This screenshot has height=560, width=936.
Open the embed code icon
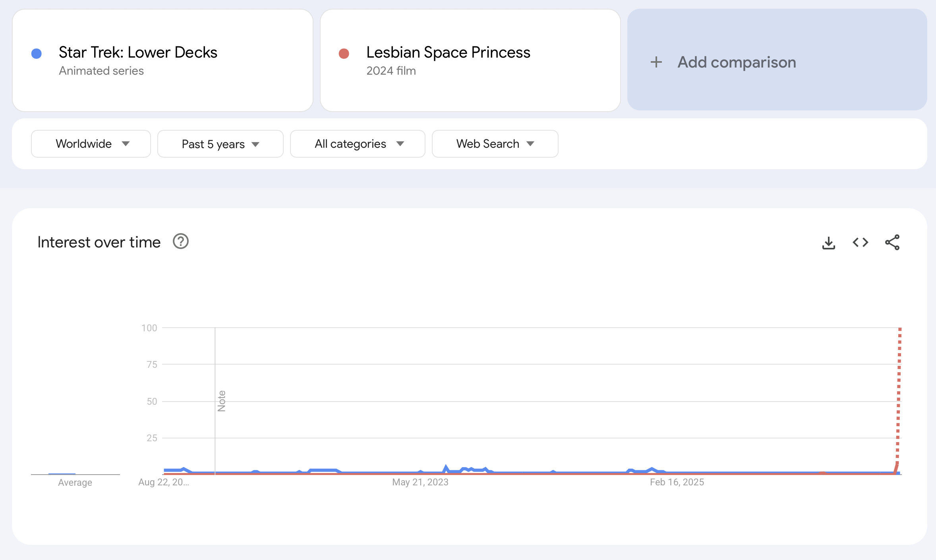[861, 242]
